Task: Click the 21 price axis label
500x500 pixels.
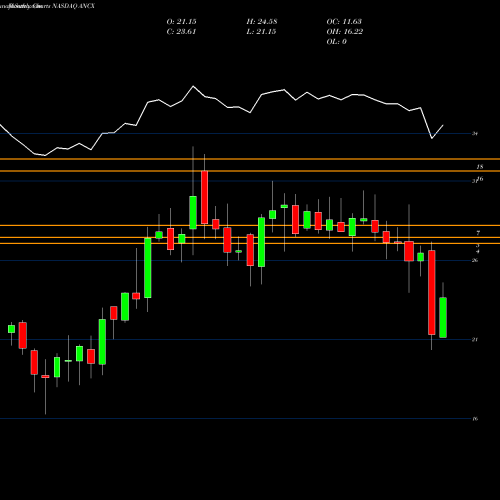Action: (x=475, y=340)
